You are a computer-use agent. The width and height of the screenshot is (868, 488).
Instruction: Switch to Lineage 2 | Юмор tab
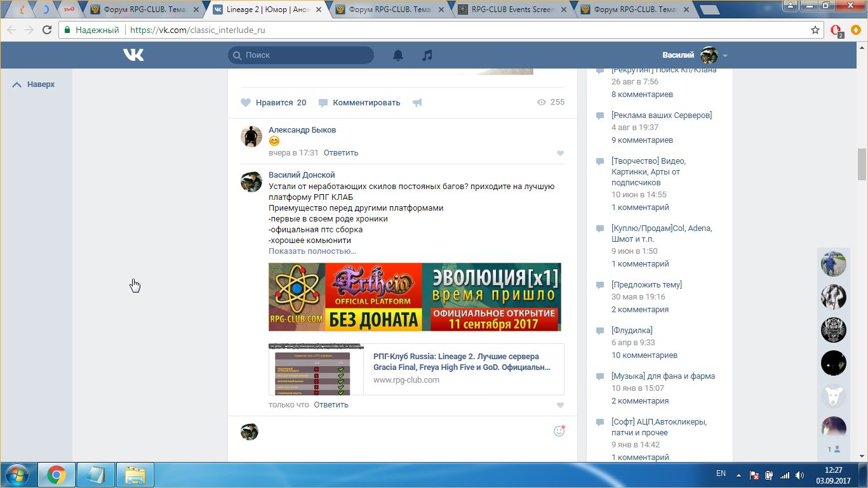click(x=267, y=10)
